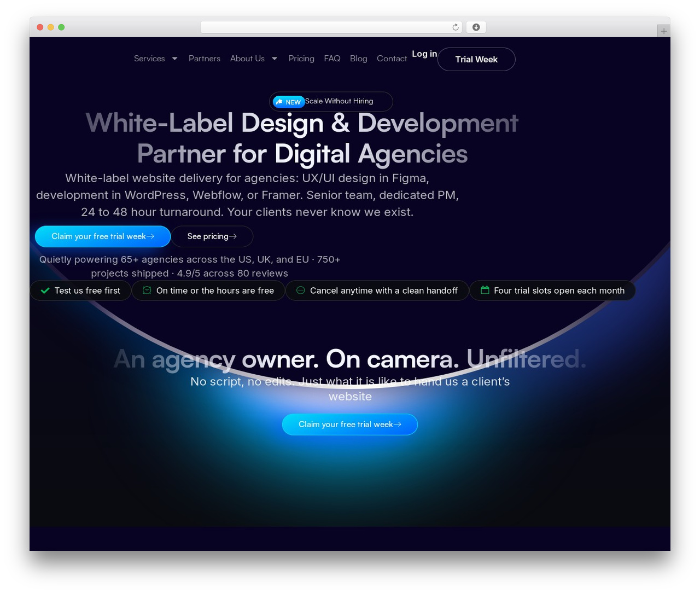Click the On time or the hours are free label
Image resolution: width=700 pixels, height=593 pixels.
tap(215, 290)
